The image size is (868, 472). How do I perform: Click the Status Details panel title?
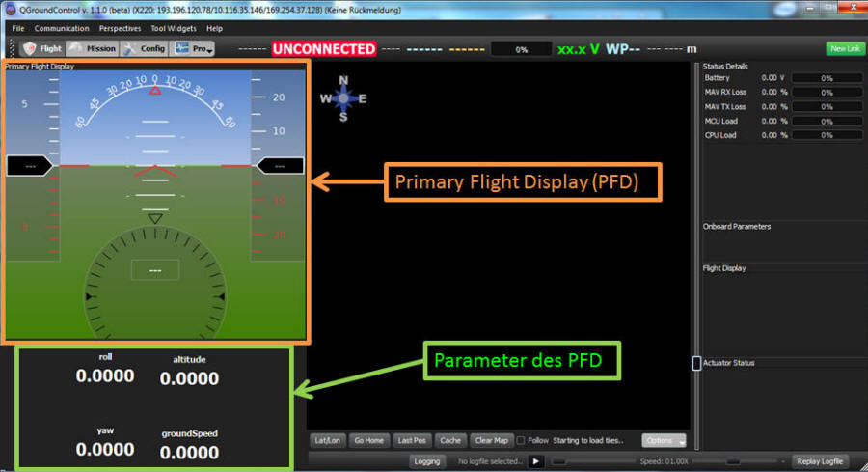click(x=725, y=66)
